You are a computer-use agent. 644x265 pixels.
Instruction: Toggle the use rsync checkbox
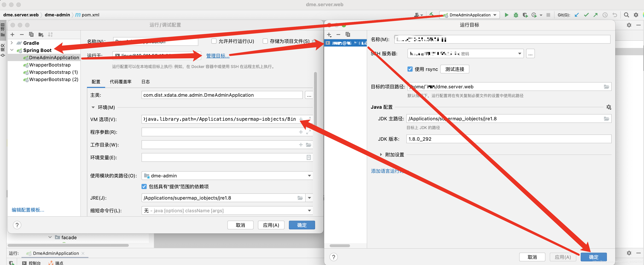tap(410, 69)
